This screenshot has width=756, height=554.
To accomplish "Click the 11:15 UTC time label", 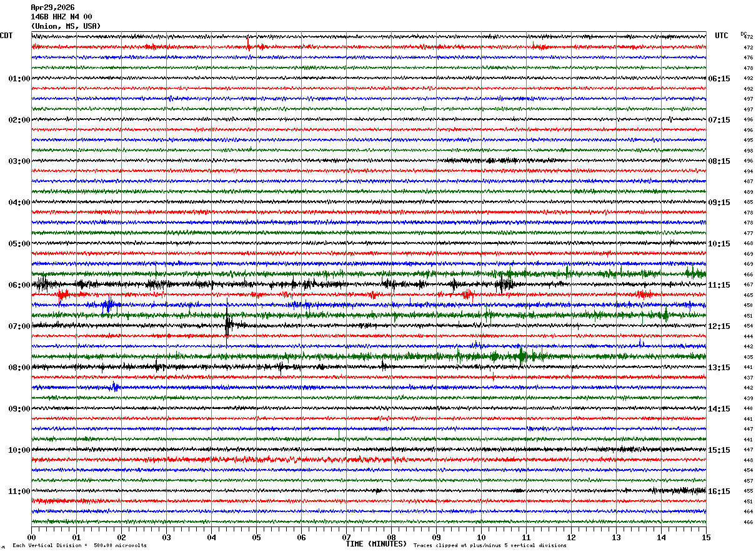I will point(719,285).
